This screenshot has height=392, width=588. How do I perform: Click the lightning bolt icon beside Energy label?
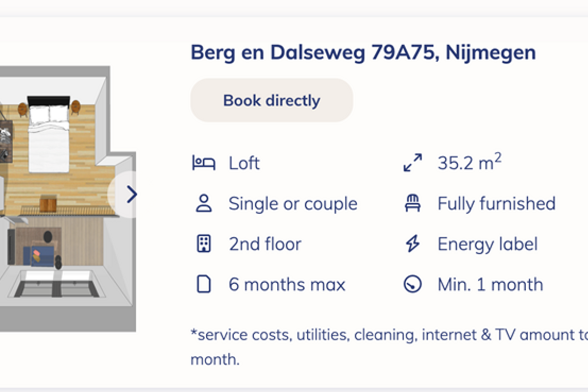pyautogui.click(x=413, y=244)
